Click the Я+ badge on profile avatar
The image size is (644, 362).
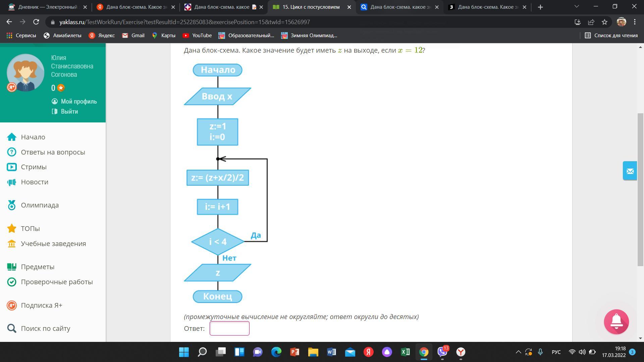coord(12,87)
